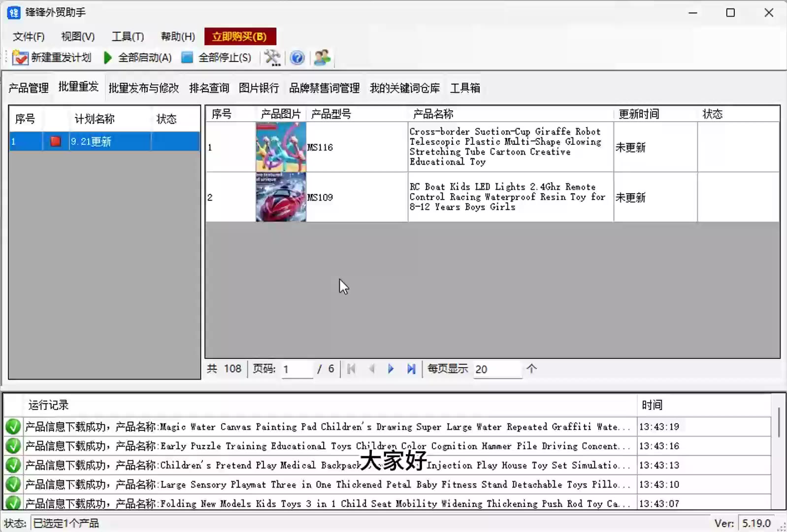Open help via blue question mark icon
787x532 pixels.
click(297, 58)
